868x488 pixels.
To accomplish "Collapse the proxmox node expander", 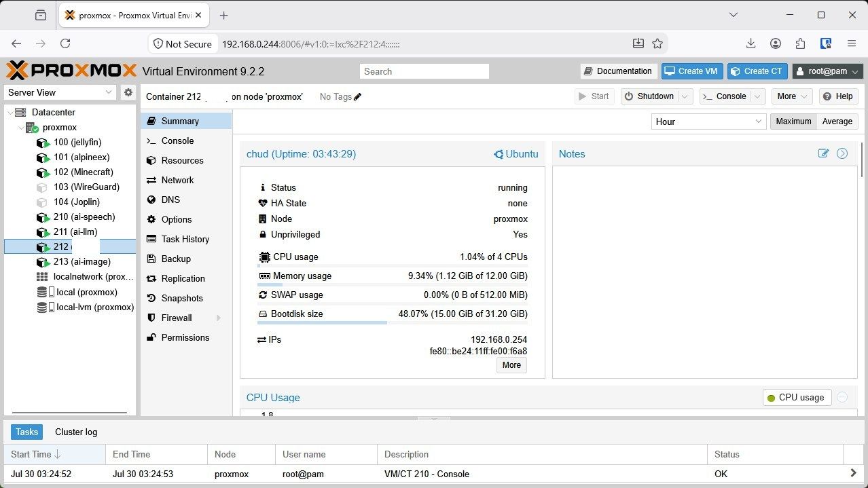I will pos(21,127).
